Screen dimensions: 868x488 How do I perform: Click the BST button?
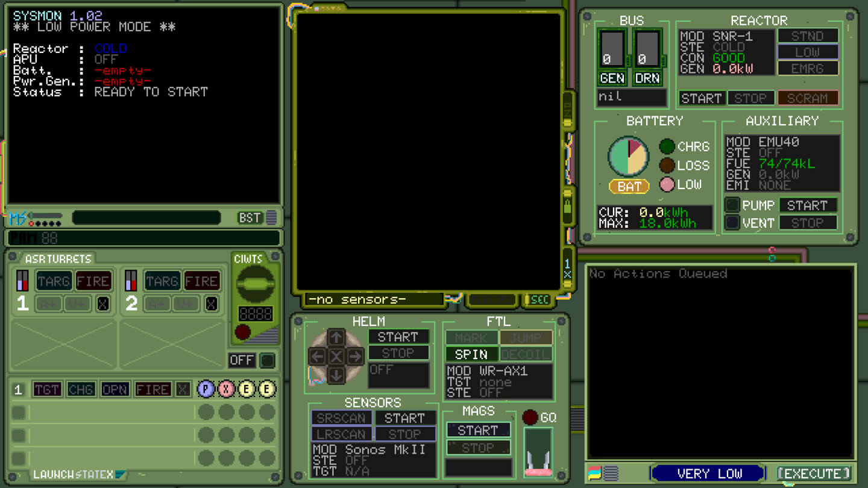[x=250, y=217]
